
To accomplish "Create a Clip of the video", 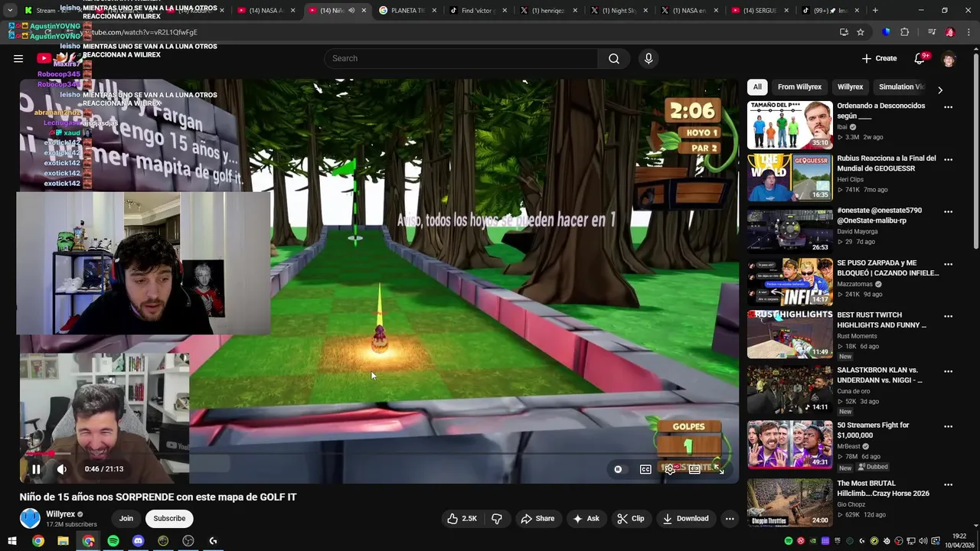I will (x=631, y=518).
